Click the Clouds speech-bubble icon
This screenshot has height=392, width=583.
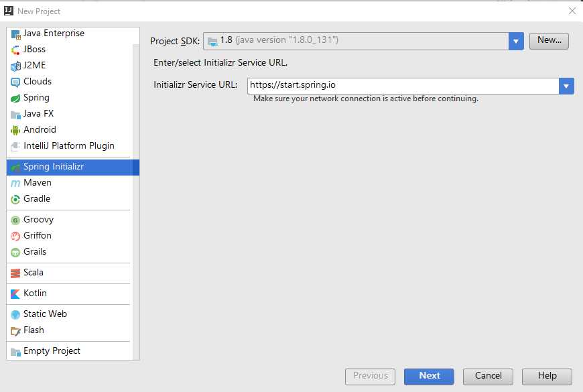15,82
